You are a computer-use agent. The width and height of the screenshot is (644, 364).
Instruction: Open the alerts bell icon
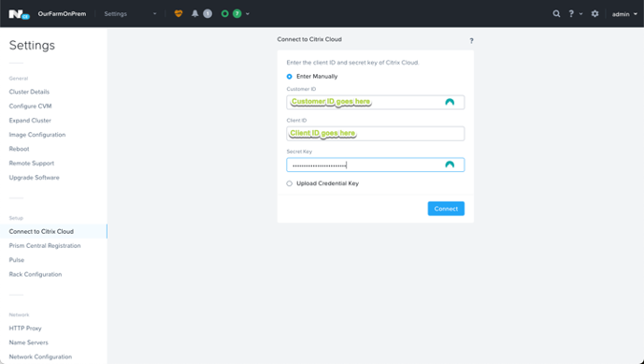(x=195, y=14)
